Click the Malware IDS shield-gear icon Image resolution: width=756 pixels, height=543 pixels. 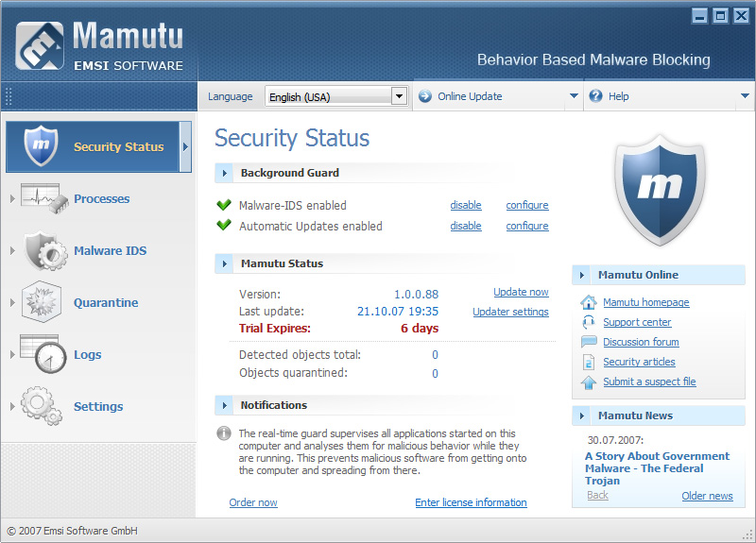click(45, 250)
